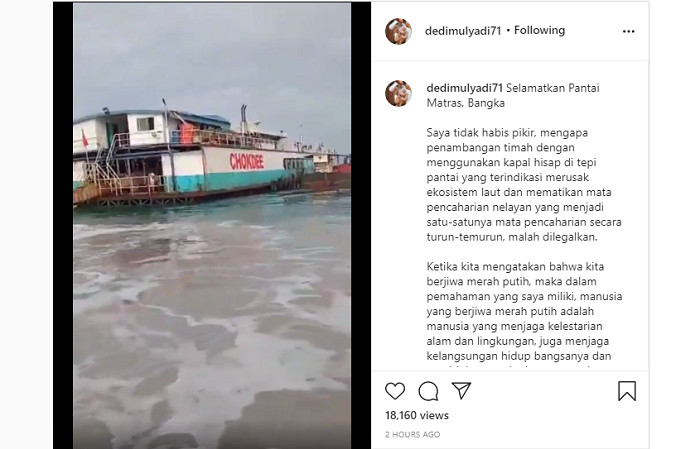Viewport: 700px width, 449px height.
Task: Open the 2 HOURS AGO timestamp link
Action: pos(412,434)
